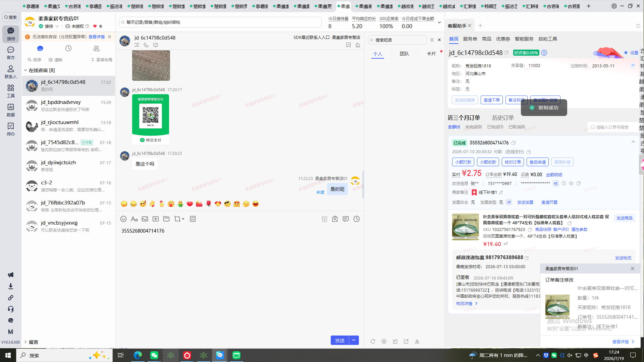Click the chat message scrollbar
Viewport: 644px width, 362px height.
pos(363,185)
